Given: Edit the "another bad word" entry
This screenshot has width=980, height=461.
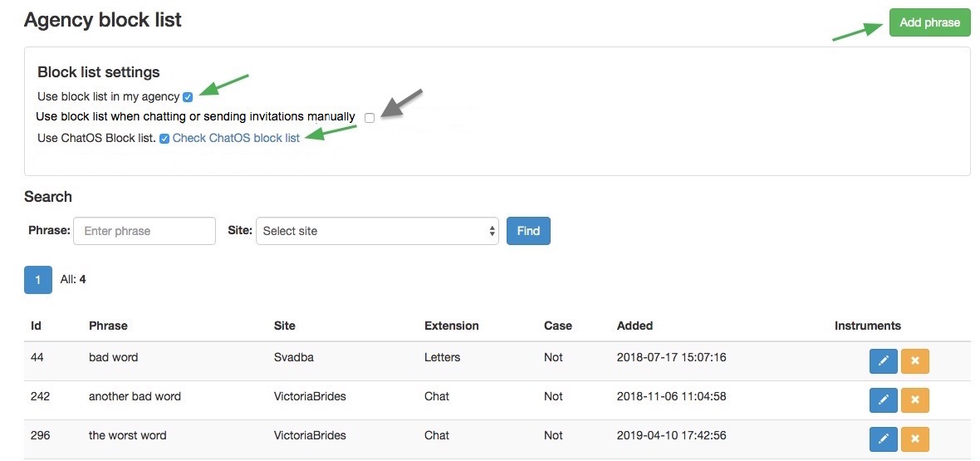Looking at the screenshot, I should [883, 400].
